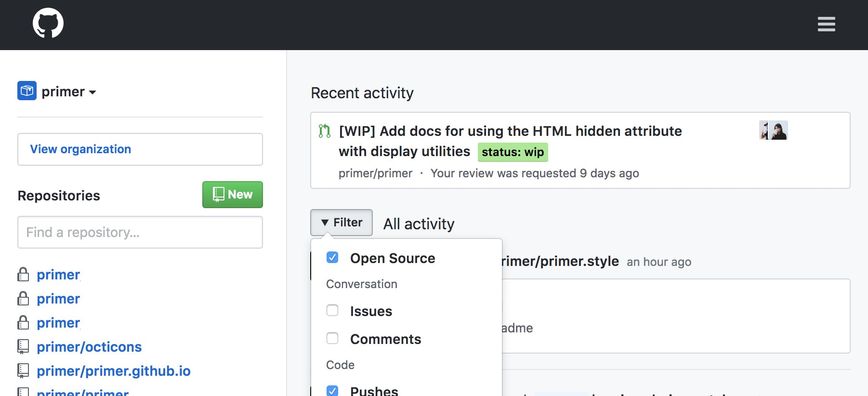Open primer/primer.style link in activity feed
The width and height of the screenshot is (868, 396).
[560, 261]
